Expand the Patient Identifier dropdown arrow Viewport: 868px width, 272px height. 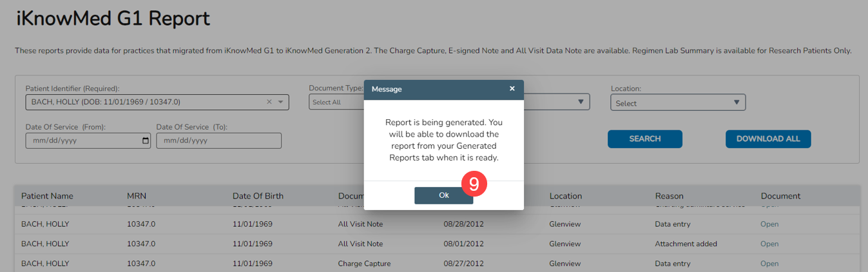point(281,102)
